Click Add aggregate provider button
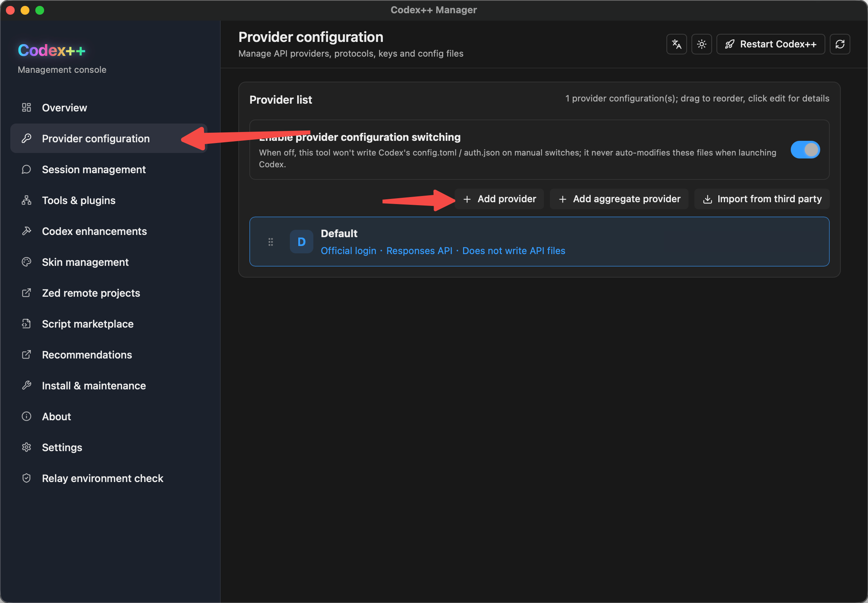The image size is (868, 603). [x=619, y=199]
